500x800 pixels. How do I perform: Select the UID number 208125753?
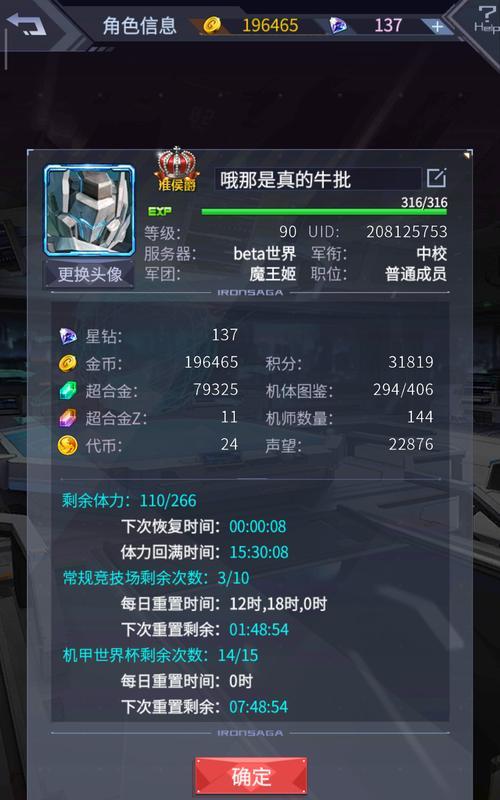[407, 232]
